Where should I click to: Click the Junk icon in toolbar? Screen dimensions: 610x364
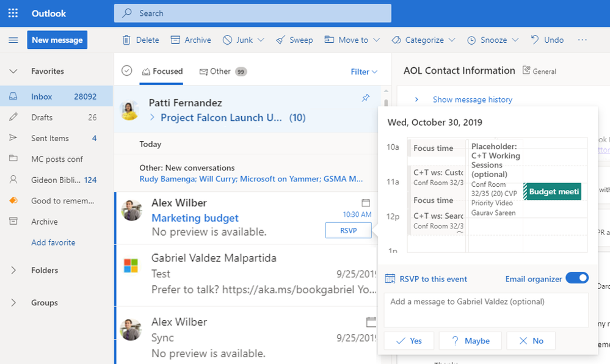[227, 40]
